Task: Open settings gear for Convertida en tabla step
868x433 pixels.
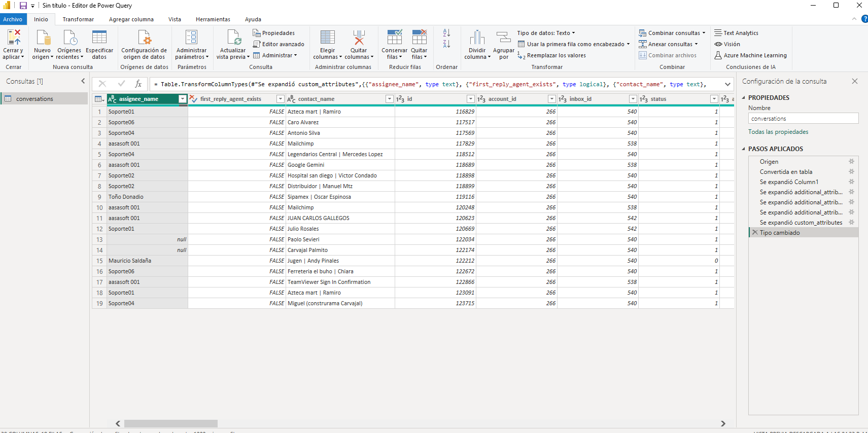Action: pyautogui.click(x=852, y=172)
